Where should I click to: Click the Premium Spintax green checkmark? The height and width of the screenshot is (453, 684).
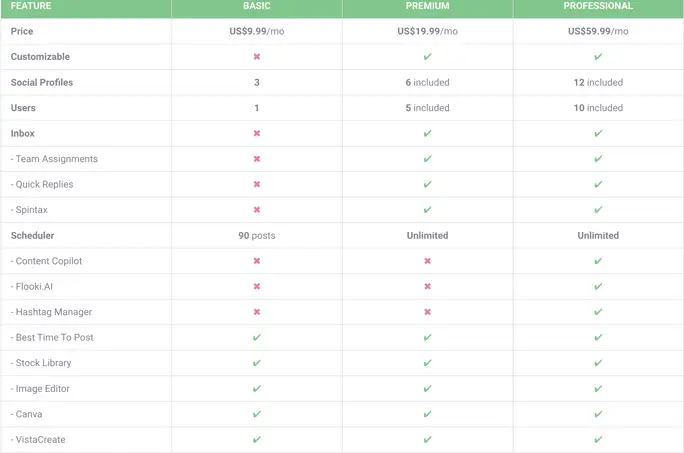(x=427, y=210)
